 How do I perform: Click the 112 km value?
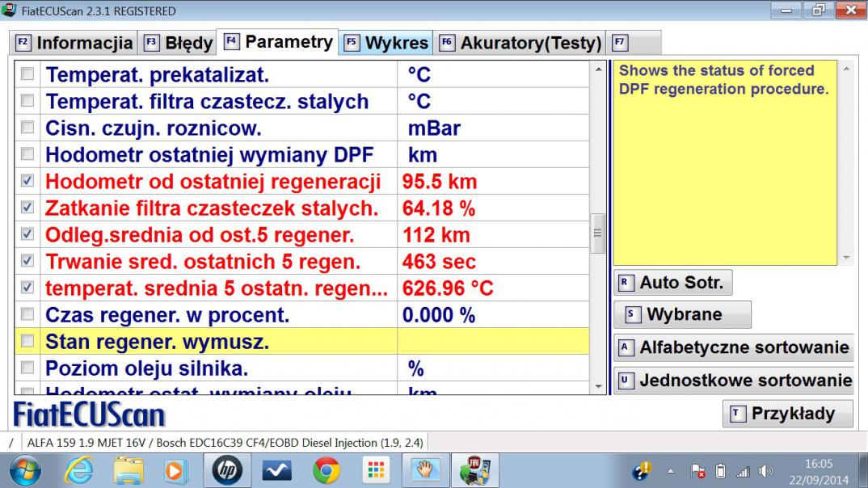coord(436,235)
